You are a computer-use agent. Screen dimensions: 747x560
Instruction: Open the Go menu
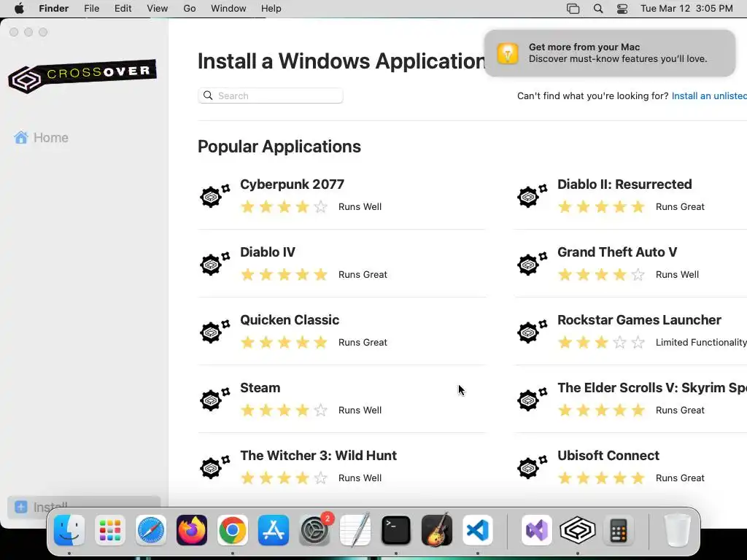point(190,9)
